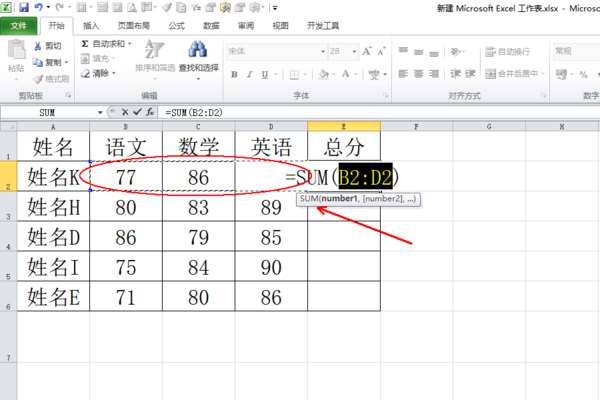Screen dimensions: 600x400
Task: Click Accounting Number Format icon
Action: point(561,74)
